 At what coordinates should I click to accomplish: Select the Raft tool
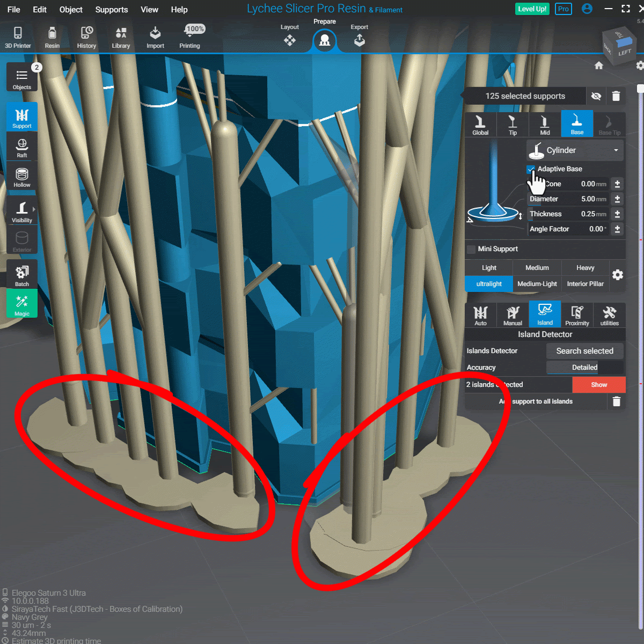(x=22, y=148)
